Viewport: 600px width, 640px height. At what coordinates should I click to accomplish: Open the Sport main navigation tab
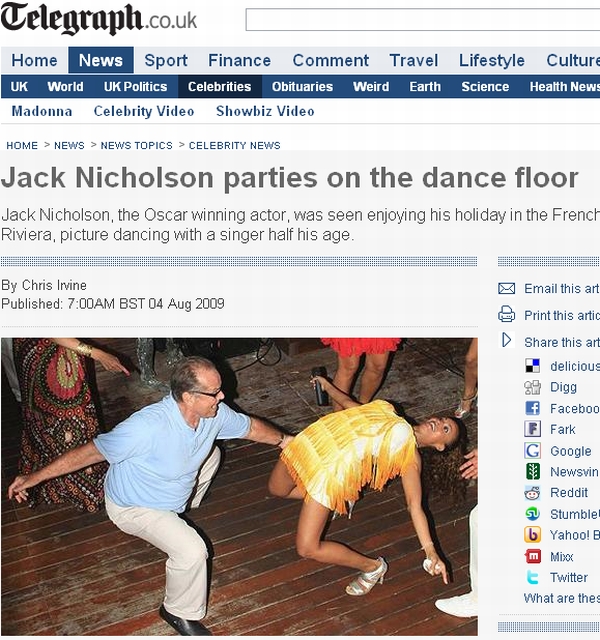[x=166, y=60]
